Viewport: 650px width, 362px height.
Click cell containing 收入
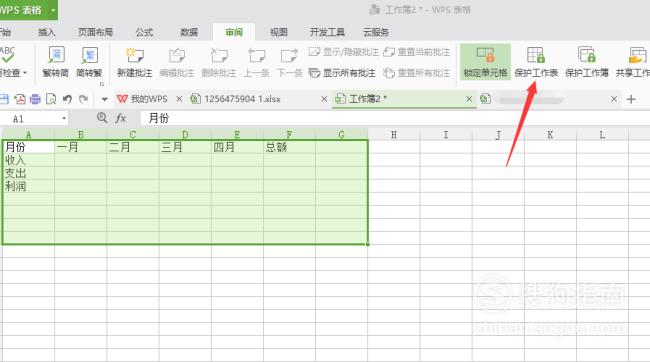click(28, 160)
